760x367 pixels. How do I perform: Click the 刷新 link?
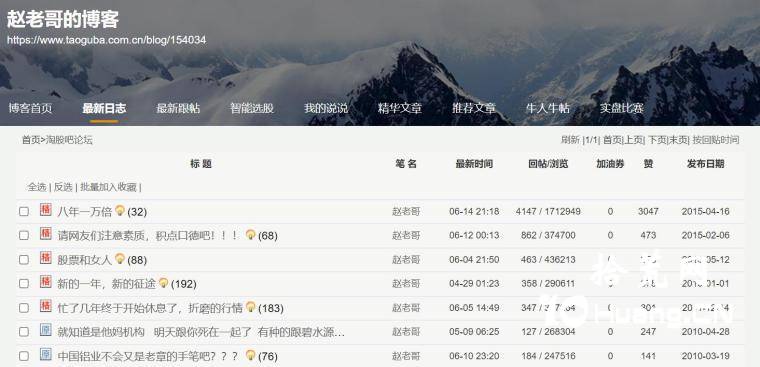click(x=570, y=140)
